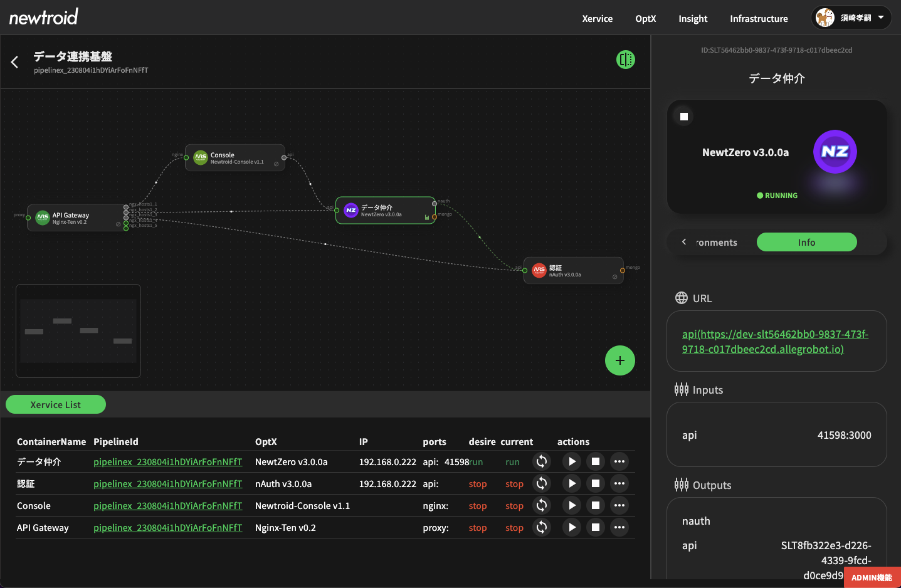Viewport: 901px width, 588px height.
Task: Open the user account dropdown 須崎孝嗣
Action: [x=851, y=18]
